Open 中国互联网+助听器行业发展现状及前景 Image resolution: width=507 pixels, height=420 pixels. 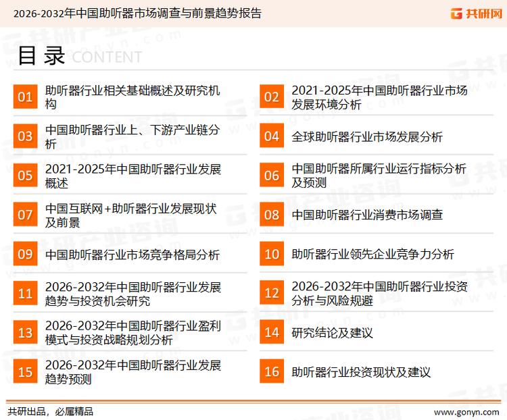(130, 215)
